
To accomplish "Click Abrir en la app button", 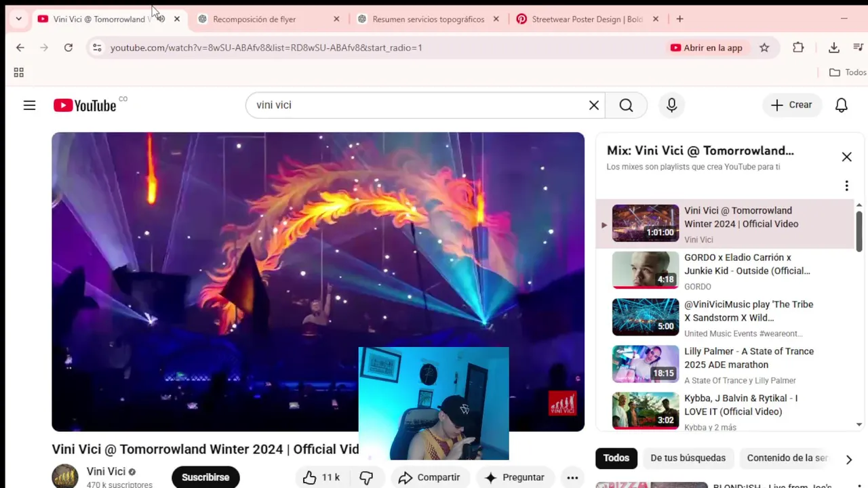I will tap(706, 47).
